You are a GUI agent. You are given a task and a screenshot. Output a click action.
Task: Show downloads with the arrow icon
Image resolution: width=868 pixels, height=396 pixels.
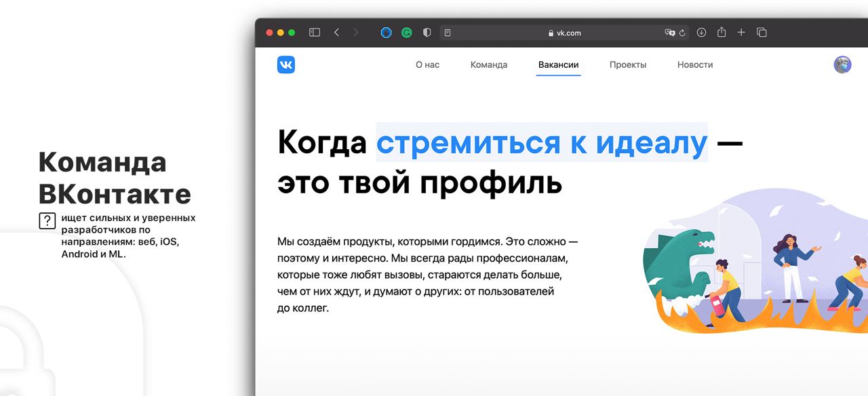702,33
